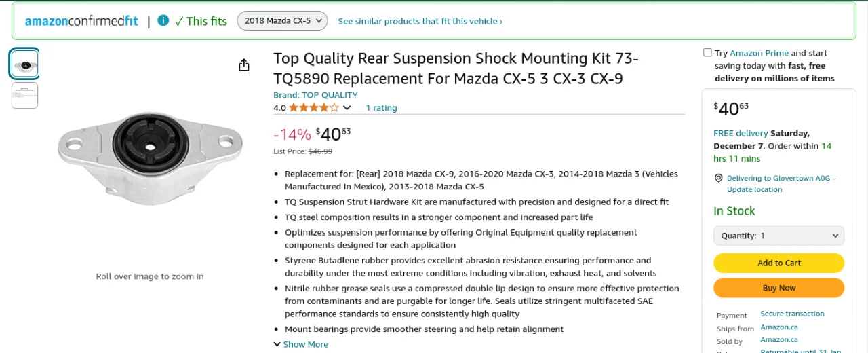868x353 pixels.
Task: Click the share icon beside product image
Action: pyautogui.click(x=244, y=65)
